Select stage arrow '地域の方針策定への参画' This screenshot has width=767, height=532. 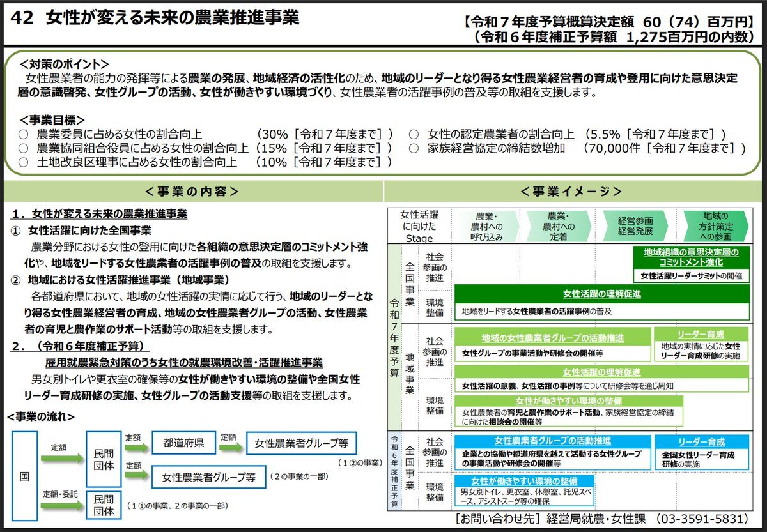pos(715,226)
